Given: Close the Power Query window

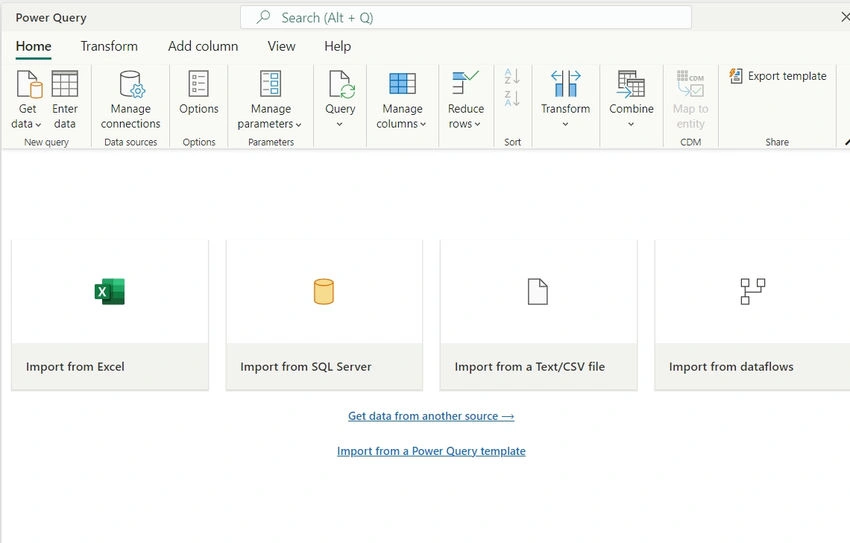Looking at the screenshot, I should tap(845, 17).
